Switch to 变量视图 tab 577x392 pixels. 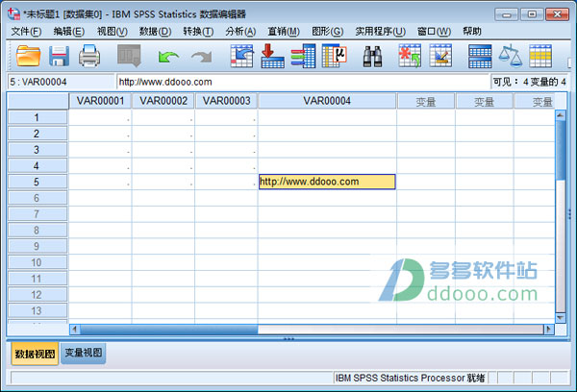pos(83,354)
